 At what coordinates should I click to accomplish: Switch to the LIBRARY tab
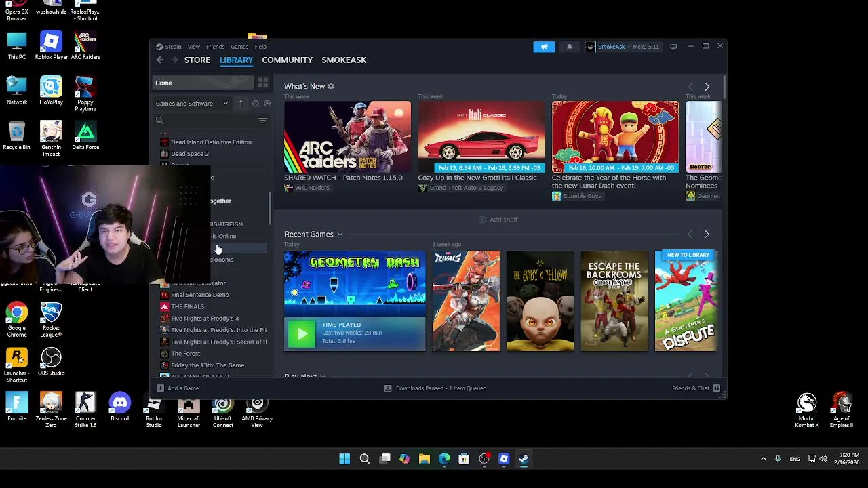coord(236,60)
